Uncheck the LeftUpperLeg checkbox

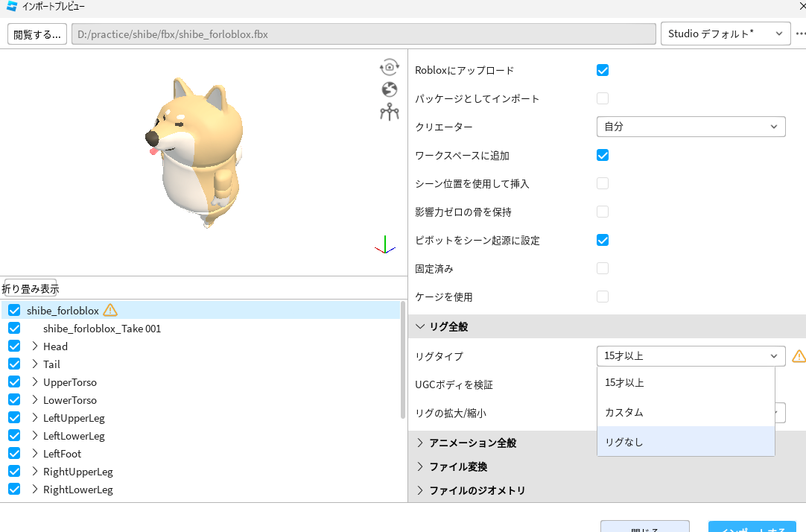[x=14, y=417]
